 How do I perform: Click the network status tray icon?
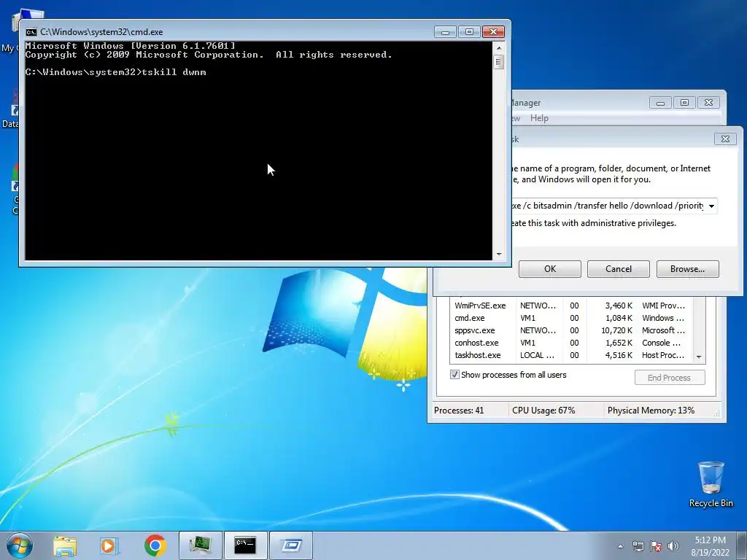[x=638, y=546]
